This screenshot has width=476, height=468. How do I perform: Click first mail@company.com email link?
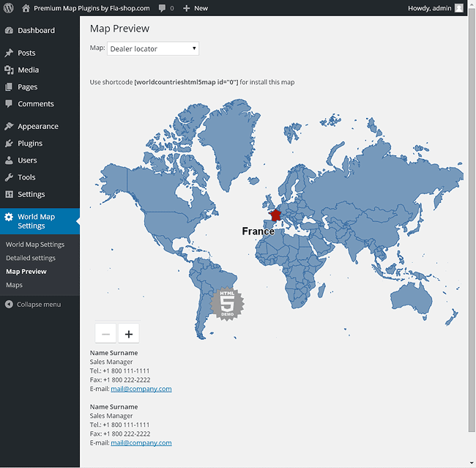141,389
